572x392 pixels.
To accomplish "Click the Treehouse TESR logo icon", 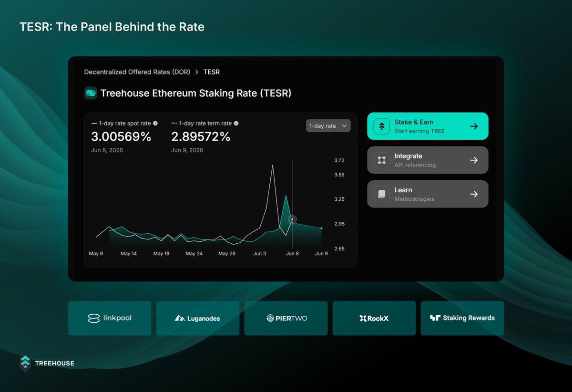I will click(x=91, y=93).
